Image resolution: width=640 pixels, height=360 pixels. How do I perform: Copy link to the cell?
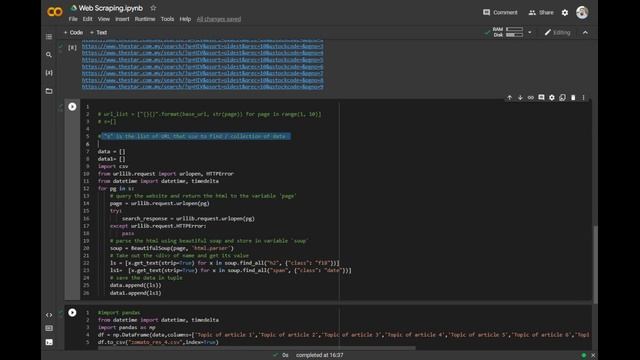531,98
